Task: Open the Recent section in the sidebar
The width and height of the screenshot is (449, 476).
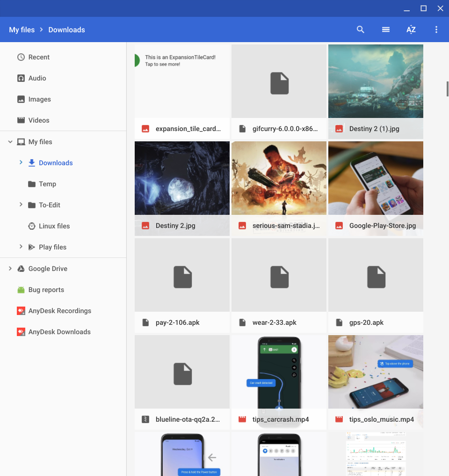Action: (38, 57)
